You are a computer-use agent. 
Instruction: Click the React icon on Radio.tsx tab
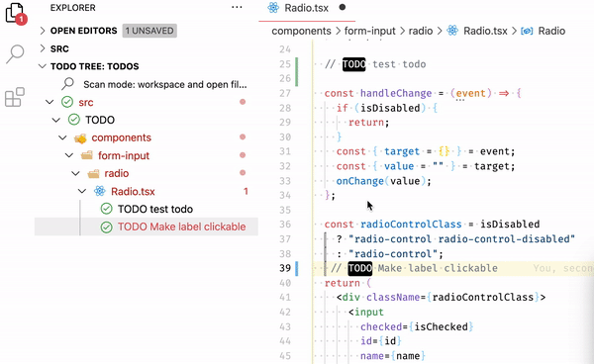(273, 8)
